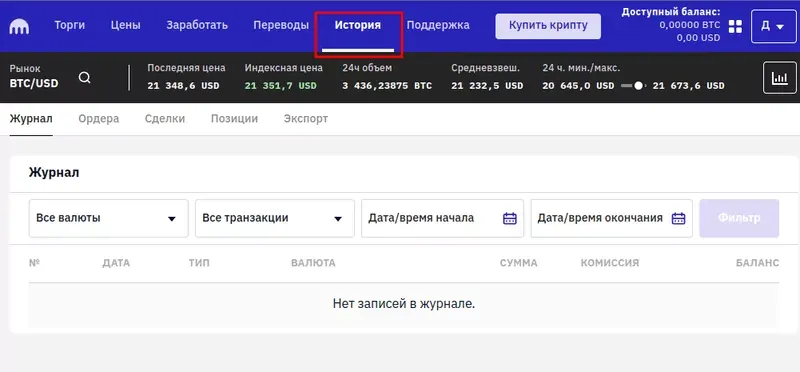Click index price 21 351,7 USD

[x=280, y=86]
